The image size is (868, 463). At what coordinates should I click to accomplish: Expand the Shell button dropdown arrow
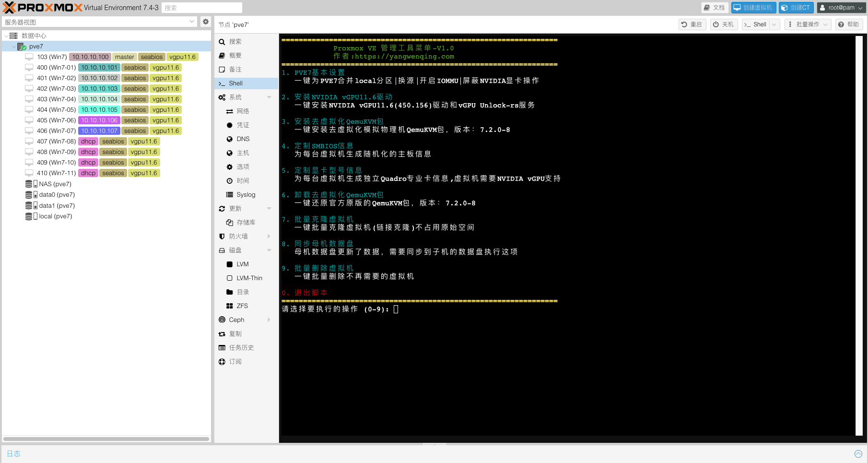(x=774, y=24)
